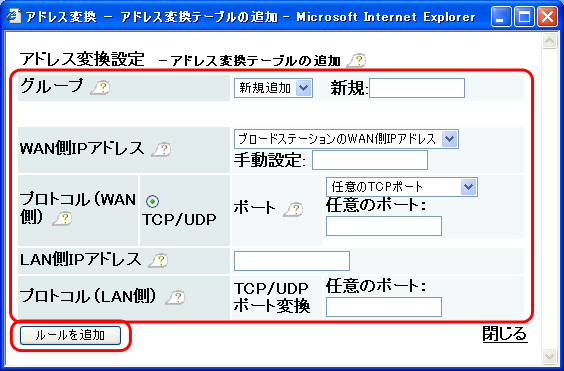The image size is (564, 371).
Task: Open help icon beside アドレス変換テーブルの追加 heading
Action: [x=356, y=60]
